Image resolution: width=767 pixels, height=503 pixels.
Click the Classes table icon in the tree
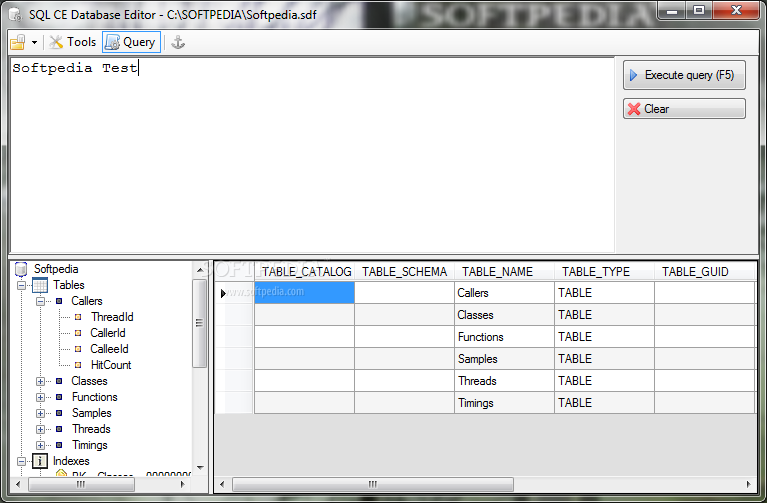point(59,381)
